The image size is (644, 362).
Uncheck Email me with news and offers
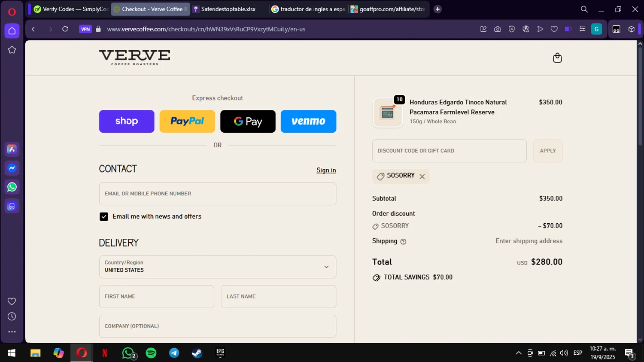104,216
